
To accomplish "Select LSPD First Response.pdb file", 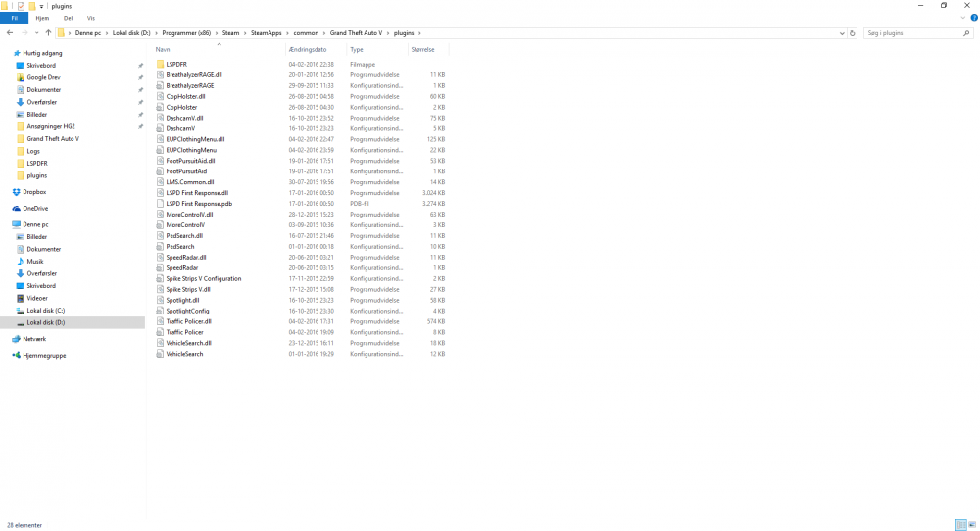I will click(x=199, y=204).
